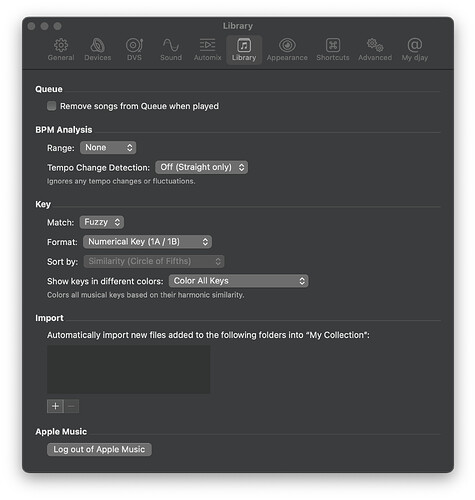
Task: Add an import folder with plus button
Action: 55,406
